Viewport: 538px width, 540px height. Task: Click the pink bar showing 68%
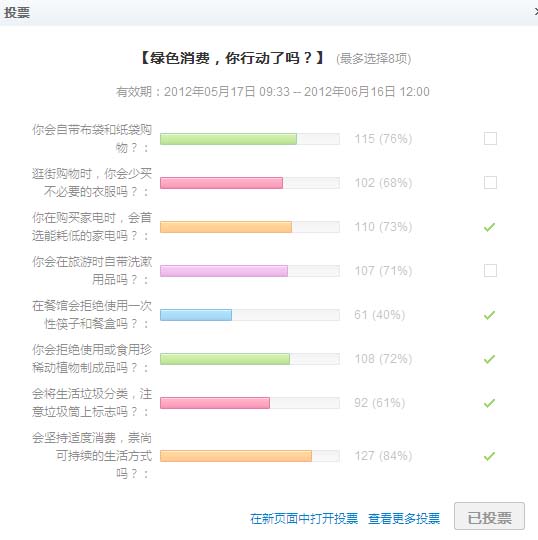pyautogui.click(x=221, y=183)
